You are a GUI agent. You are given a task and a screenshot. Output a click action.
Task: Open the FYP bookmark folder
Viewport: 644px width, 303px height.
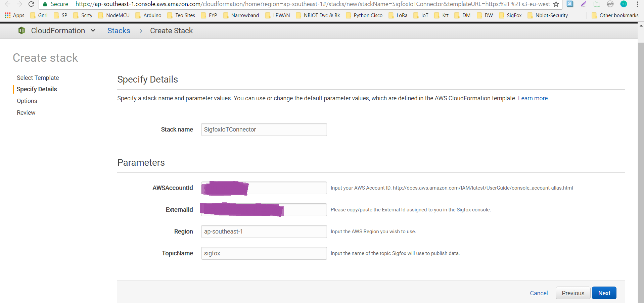[x=209, y=15]
